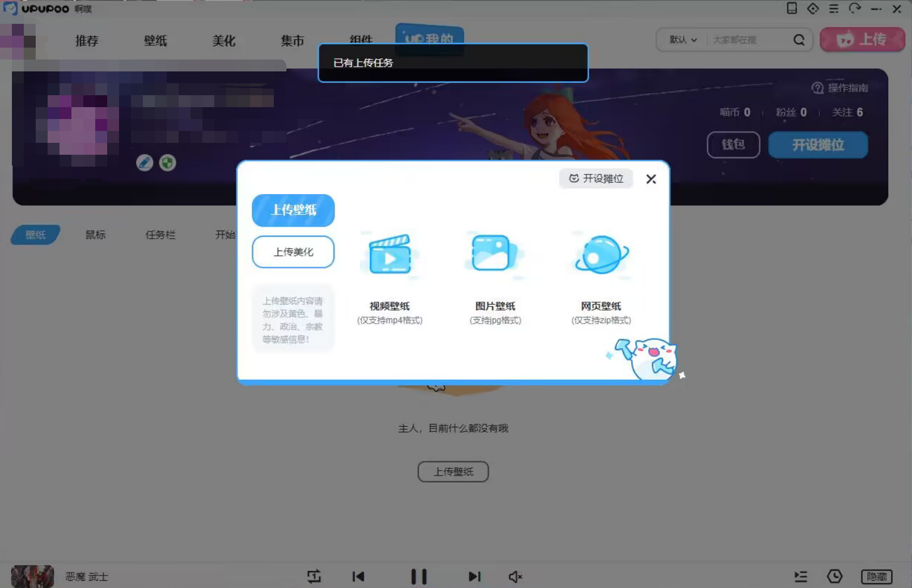Open the hamburger menu in title bar
Image resolution: width=912 pixels, height=588 pixels.
[833, 9]
